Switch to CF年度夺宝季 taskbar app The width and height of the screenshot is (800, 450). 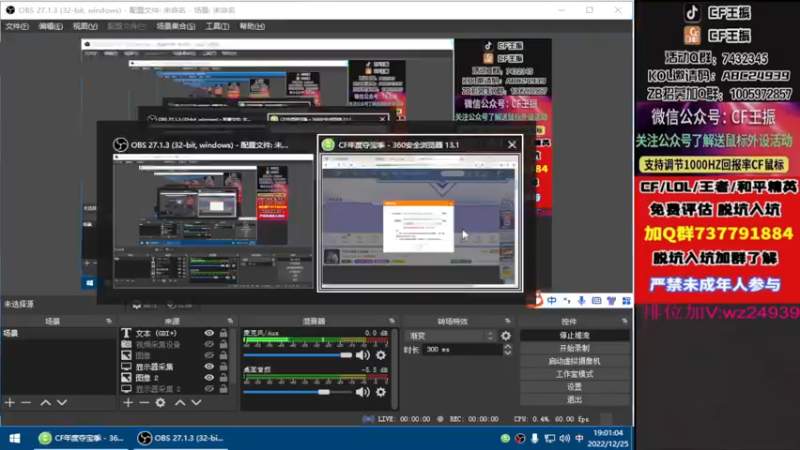tap(82, 438)
